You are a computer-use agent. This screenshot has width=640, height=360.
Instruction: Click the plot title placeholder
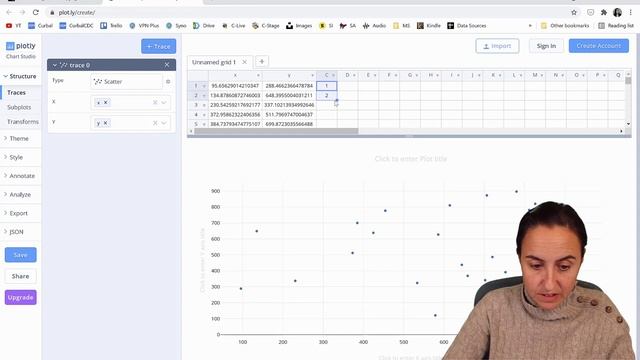(x=411, y=159)
